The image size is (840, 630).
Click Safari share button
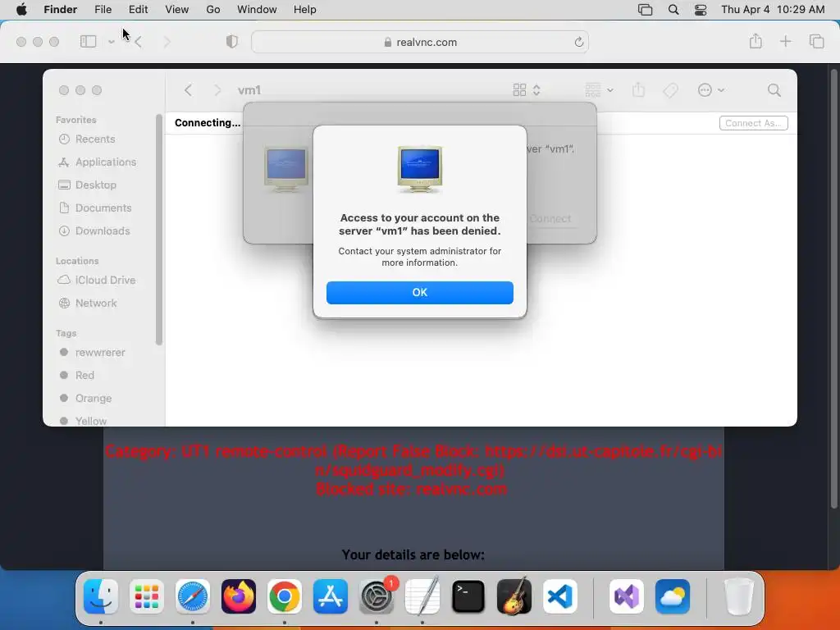(x=756, y=41)
